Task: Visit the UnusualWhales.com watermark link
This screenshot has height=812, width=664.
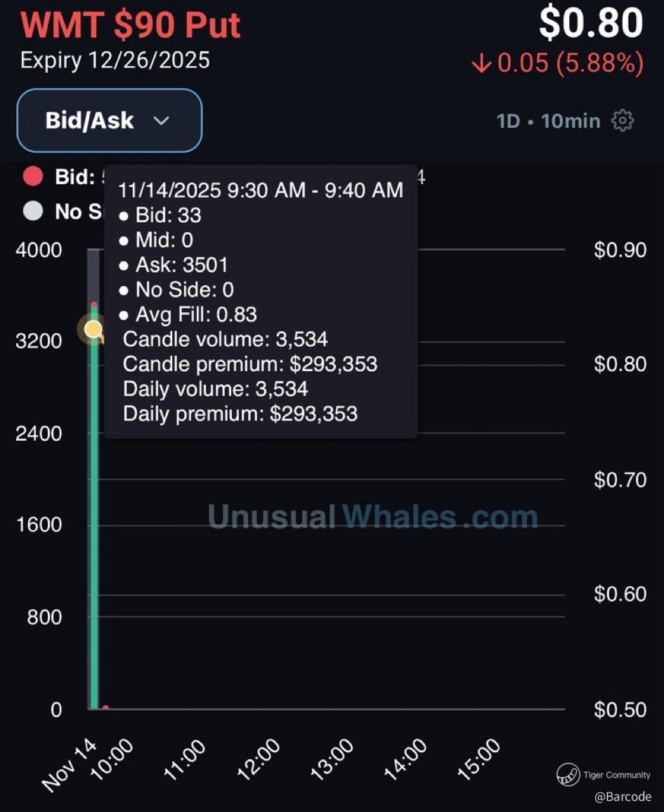Action: 372,517
